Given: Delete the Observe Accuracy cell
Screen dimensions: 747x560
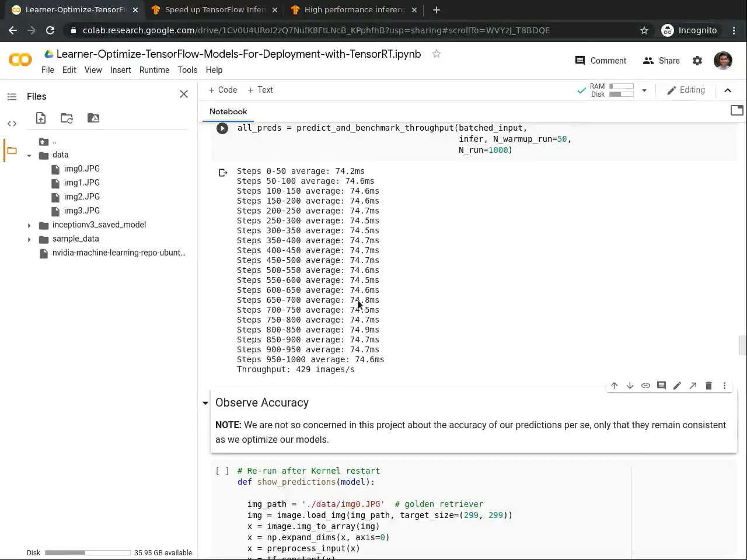Looking at the screenshot, I should coord(708,386).
